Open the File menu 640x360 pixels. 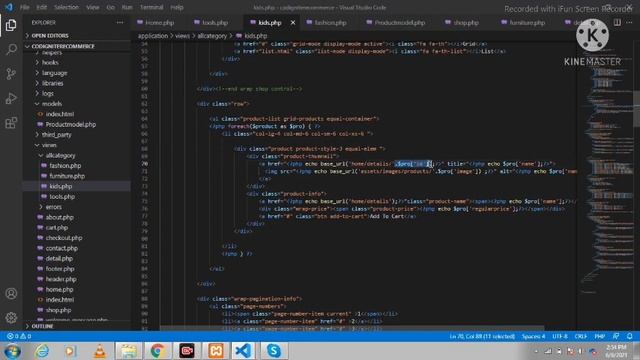pyautogui.click(x=24, y=7)
